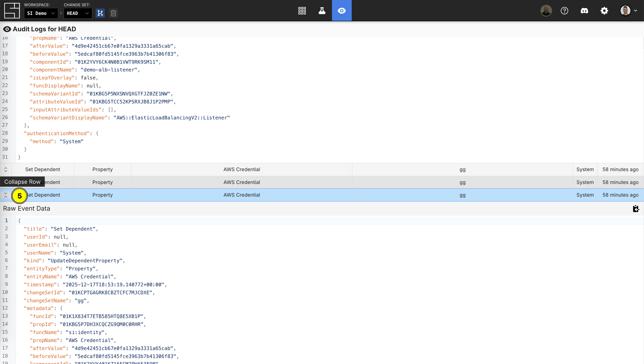This screenshot has height=364, width=644.
Task: Open user profile menu chevron
Action: click(636, 11)
